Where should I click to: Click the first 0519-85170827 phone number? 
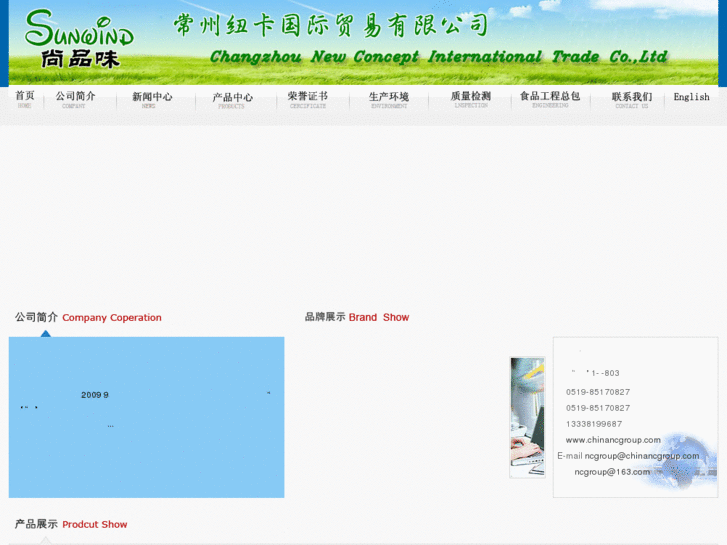598,392
